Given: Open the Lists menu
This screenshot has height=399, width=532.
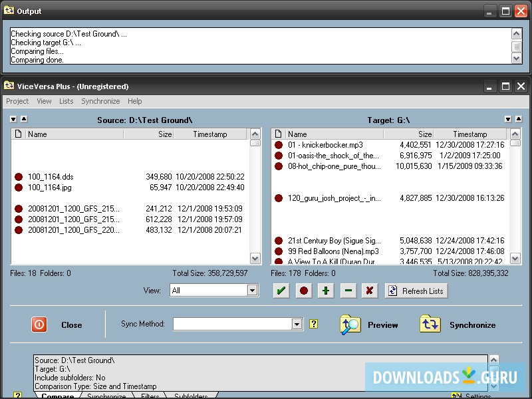Looking at the screenshot, I should (66, 101).
